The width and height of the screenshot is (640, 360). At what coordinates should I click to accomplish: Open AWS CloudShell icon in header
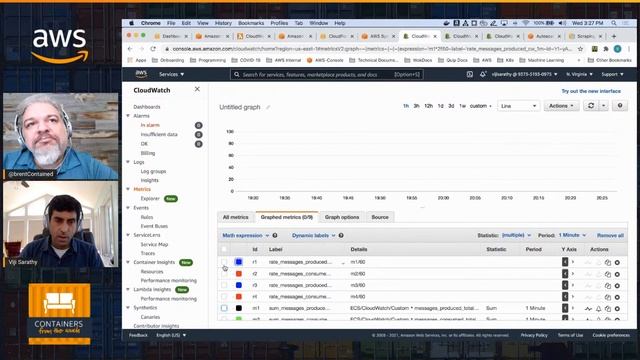coord(470,74)
